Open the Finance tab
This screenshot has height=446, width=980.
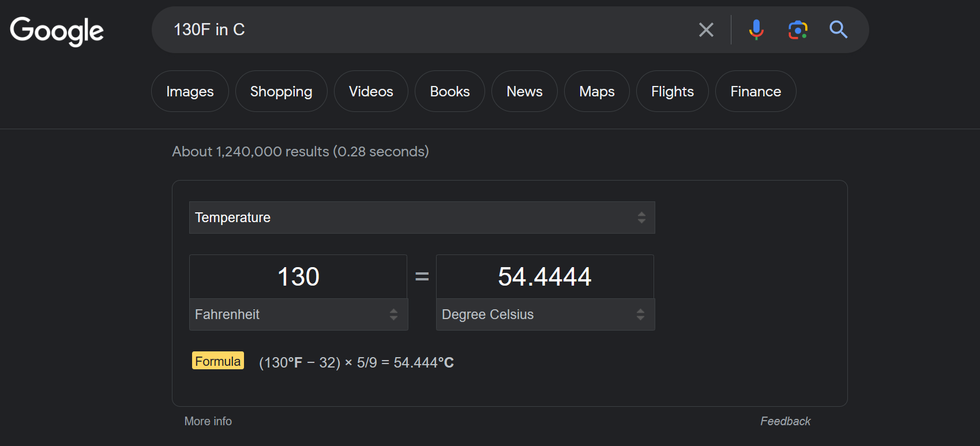[x=756, y=91]
